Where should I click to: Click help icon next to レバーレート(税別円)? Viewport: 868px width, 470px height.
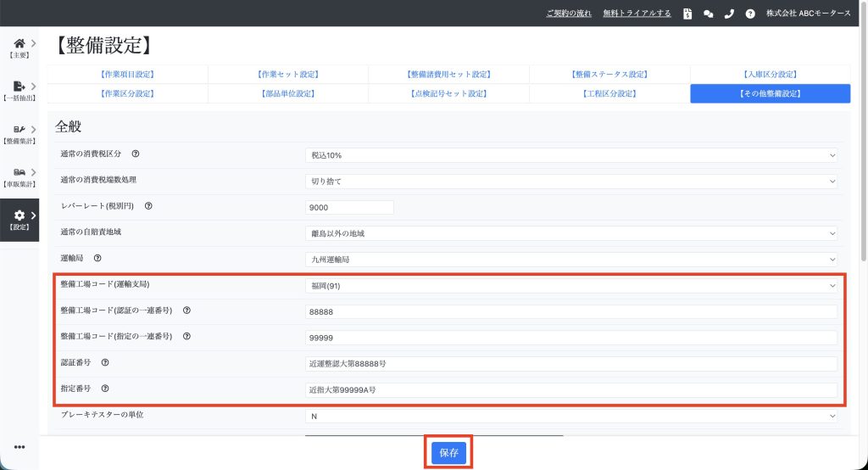tap(148, 206)
